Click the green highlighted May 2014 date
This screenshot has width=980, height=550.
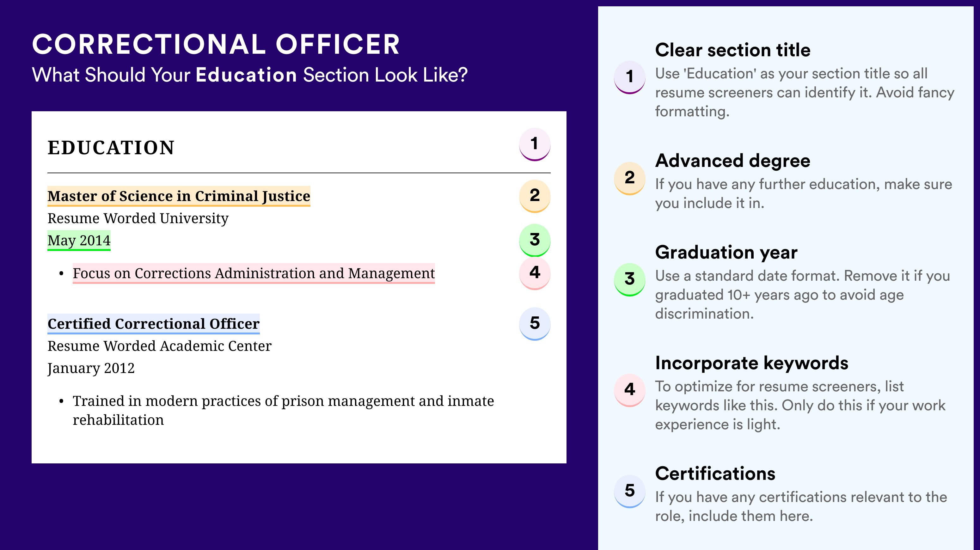coord(79,240)
